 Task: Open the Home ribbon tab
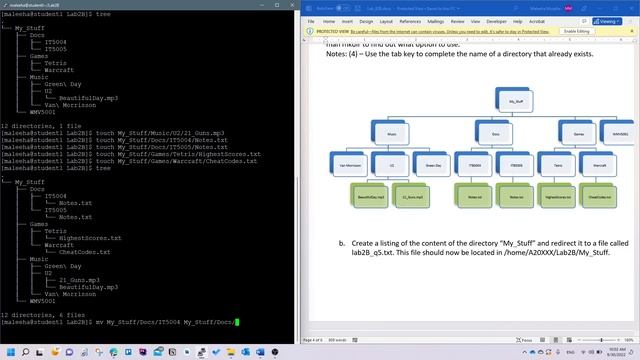point(329,21)
